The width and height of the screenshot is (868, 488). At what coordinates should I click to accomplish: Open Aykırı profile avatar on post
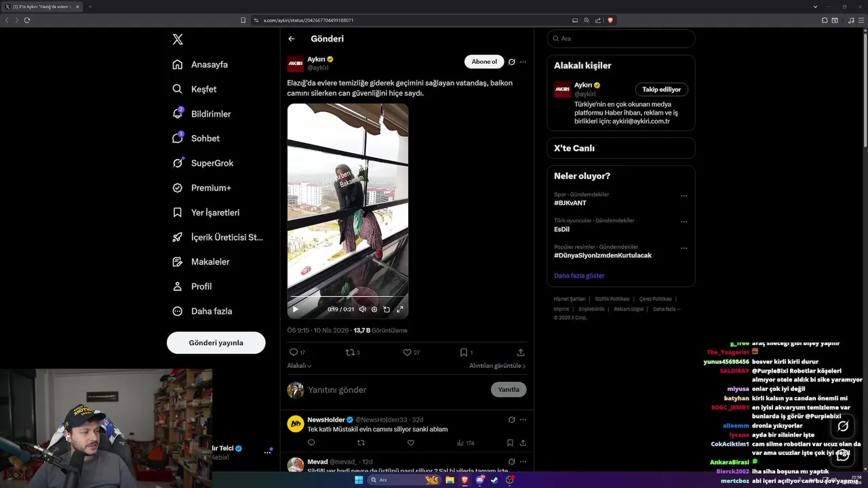296,64
